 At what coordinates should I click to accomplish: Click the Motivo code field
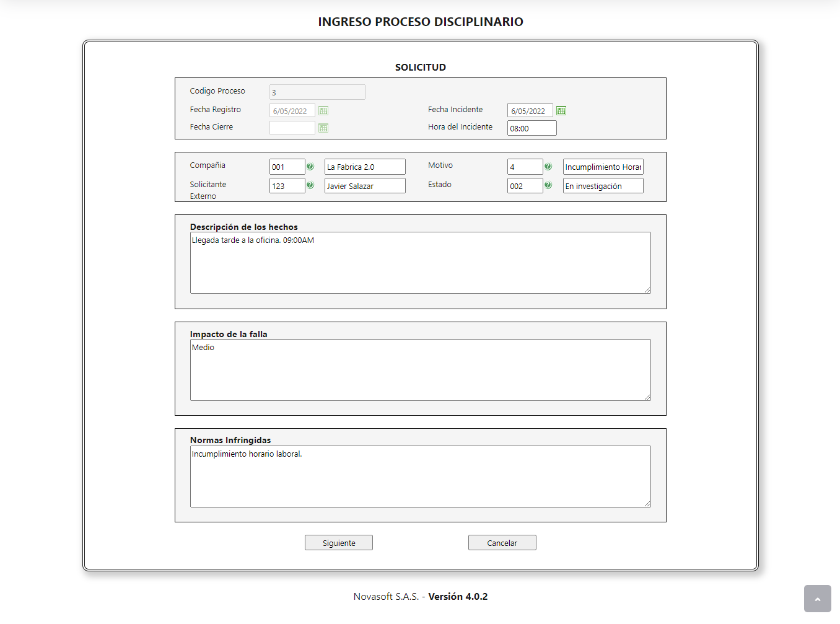coord(525,167)
